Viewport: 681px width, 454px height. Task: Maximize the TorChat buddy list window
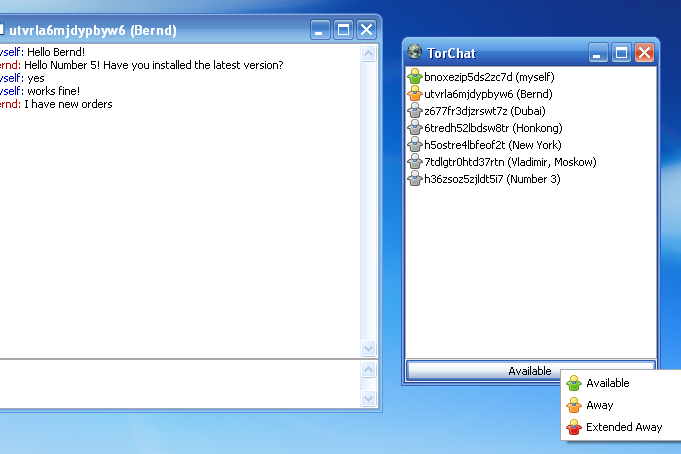click(621, 53)
